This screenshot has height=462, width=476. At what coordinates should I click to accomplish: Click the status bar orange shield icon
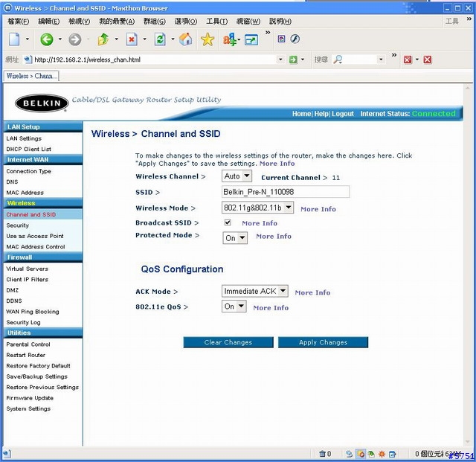(361, 454)
